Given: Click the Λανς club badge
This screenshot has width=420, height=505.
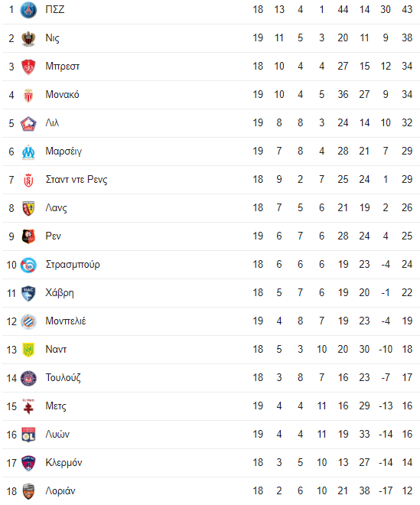Looking at the screenshot, I should (x=28, y=208).
